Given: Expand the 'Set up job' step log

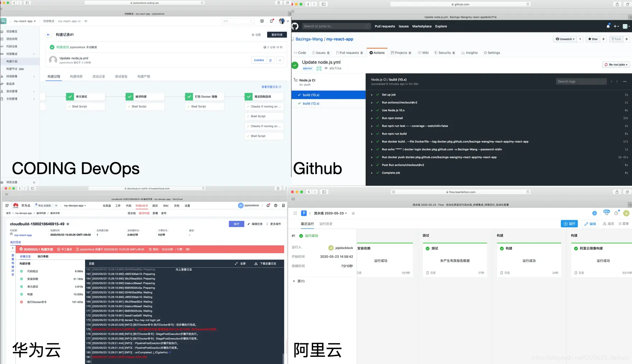Looking at the screenshot, I should (x=372, y=95).
